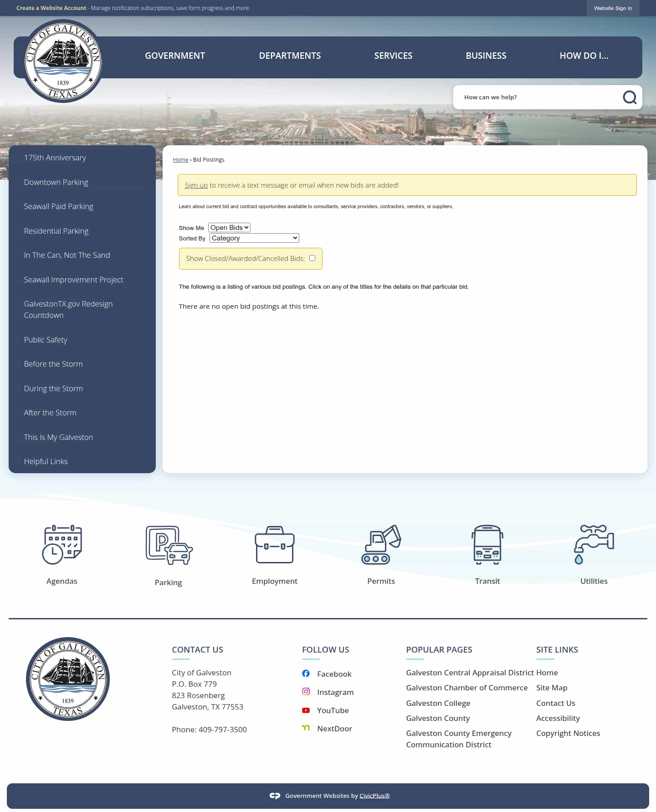Open Galveston Central Appraisal District link
Image resolution: width=656 pixels, height=812 pixels.
pyautogui.click(x=470, y=673)
